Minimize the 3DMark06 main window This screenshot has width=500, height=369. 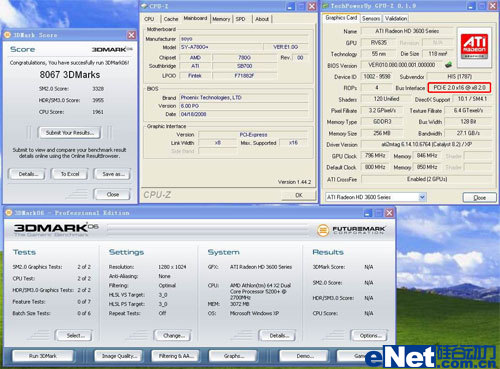368,213
